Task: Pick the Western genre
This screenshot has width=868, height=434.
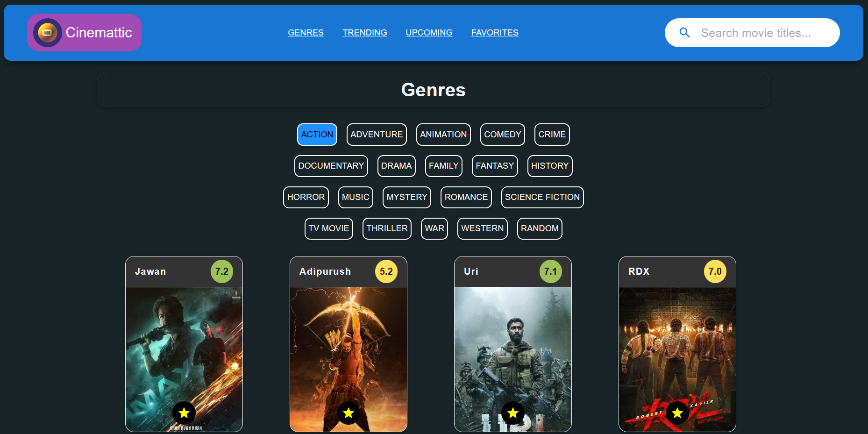Action: pyautogui.click(x=483, y=228)
